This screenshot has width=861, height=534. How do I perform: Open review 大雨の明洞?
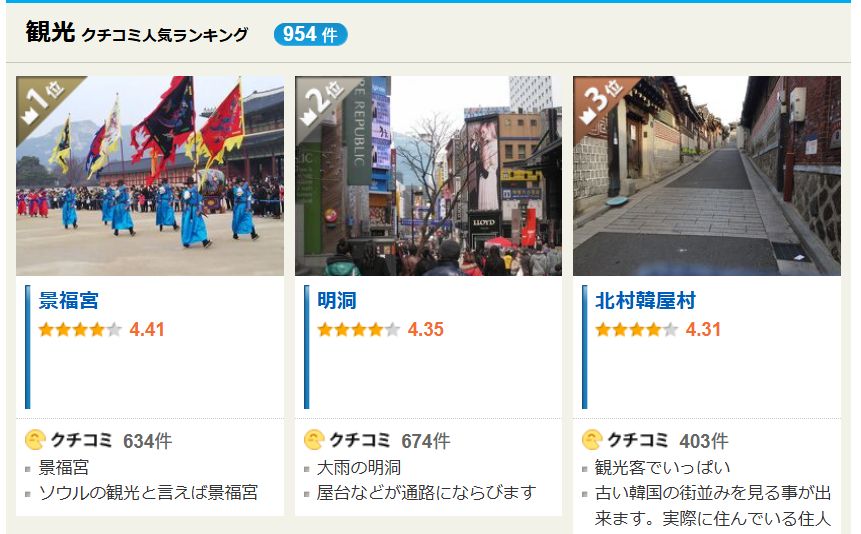pyautogui.click(x=359, y=468)
